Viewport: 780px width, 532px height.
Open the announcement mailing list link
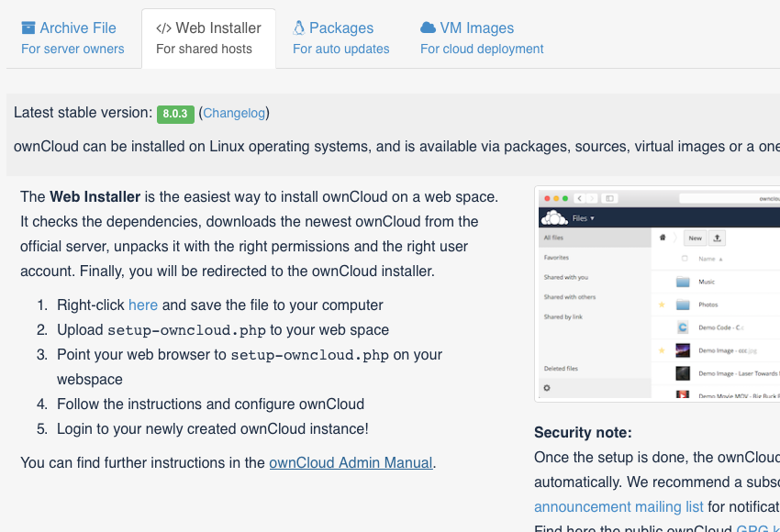(x=618, y=506)
